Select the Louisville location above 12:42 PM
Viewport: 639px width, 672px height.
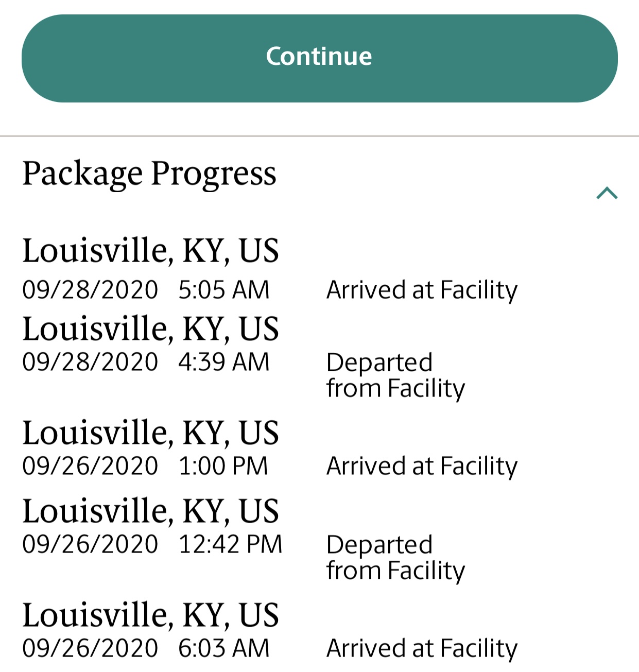pyautogui.click(x=150, y=511)
